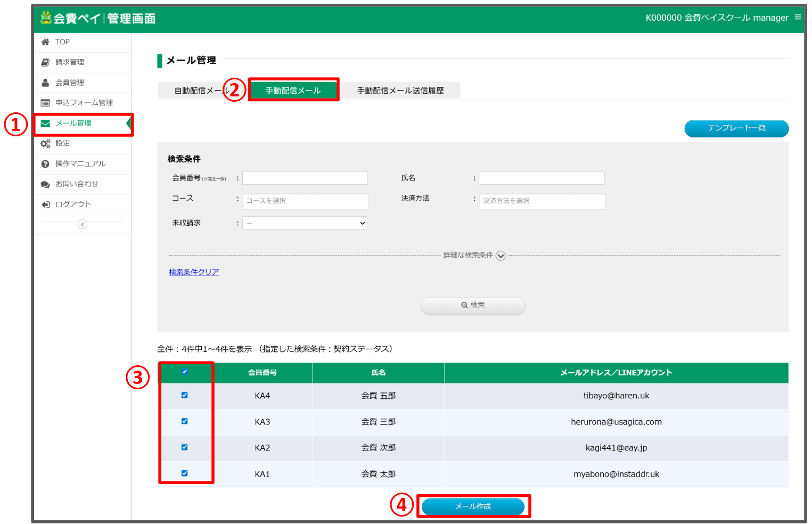This screenshot has height=524, width=812.
Task: Select the 手動配信メール tab
Action: [293, 91]
